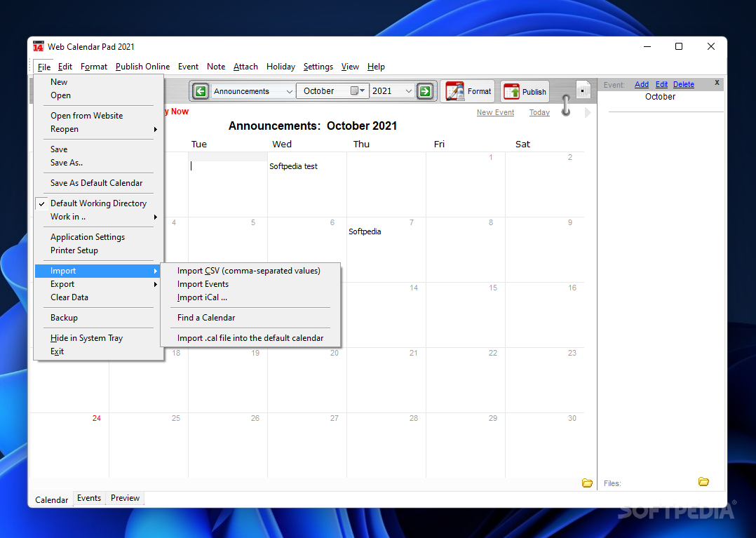Open the Attach menu
Viewport: 756px width, 538px height.
coord(245,67)
